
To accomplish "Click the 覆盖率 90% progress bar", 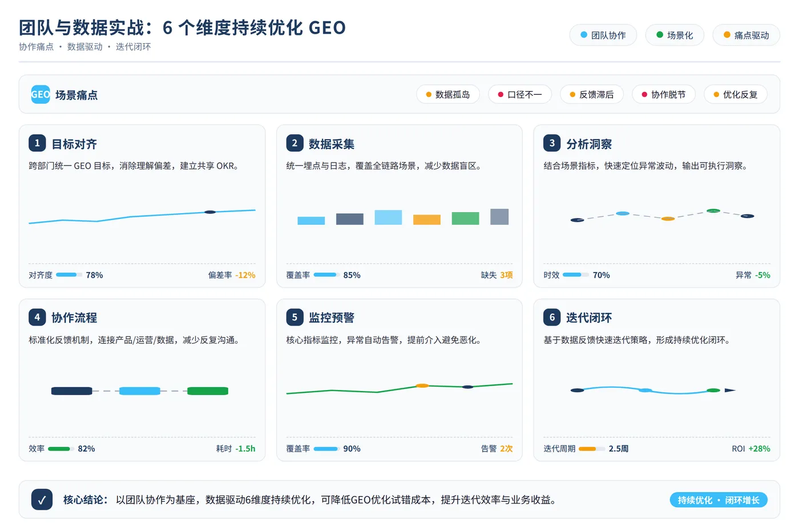I will point(325,449).
